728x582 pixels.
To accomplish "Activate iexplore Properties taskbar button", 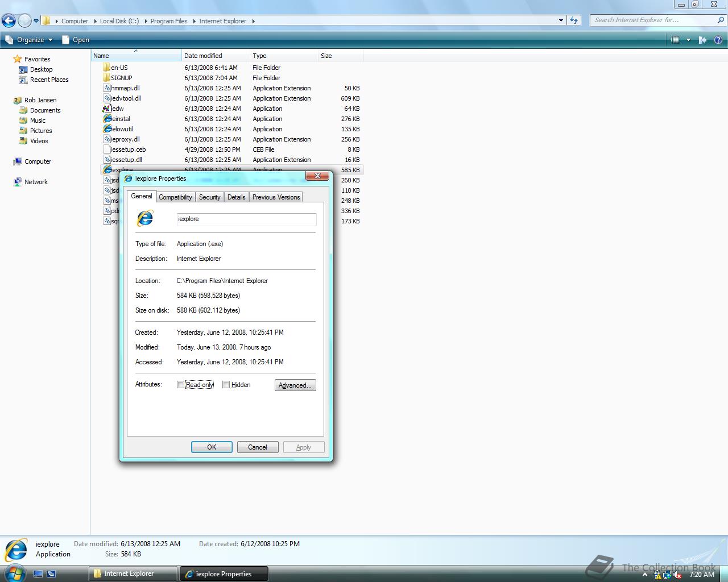I will point(224,573).
